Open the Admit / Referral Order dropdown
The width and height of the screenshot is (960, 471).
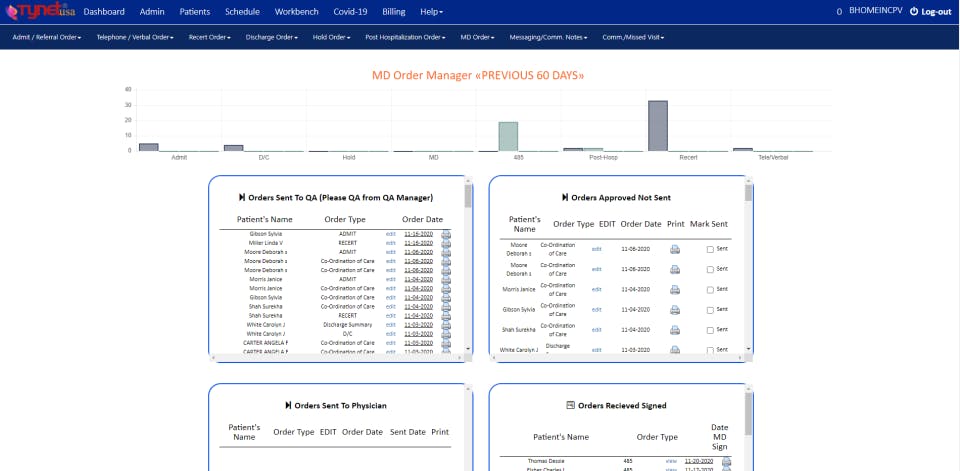(47, 37)
